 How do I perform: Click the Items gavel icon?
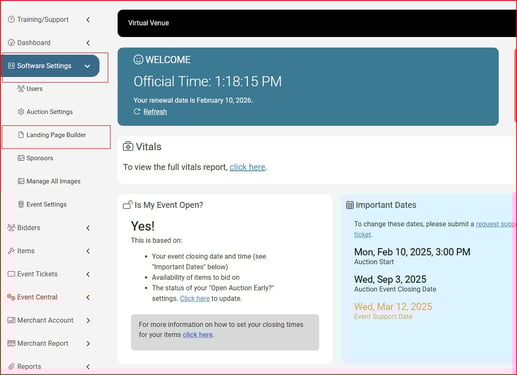coord(11,251)
